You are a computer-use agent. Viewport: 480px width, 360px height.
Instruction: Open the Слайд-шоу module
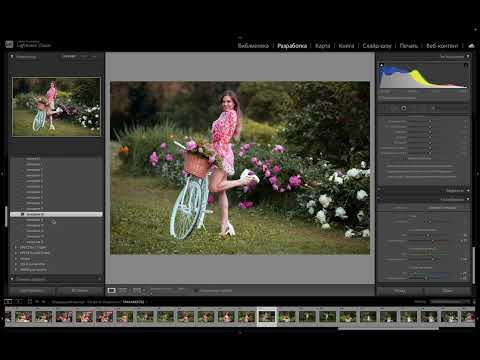tap(377, 46)
